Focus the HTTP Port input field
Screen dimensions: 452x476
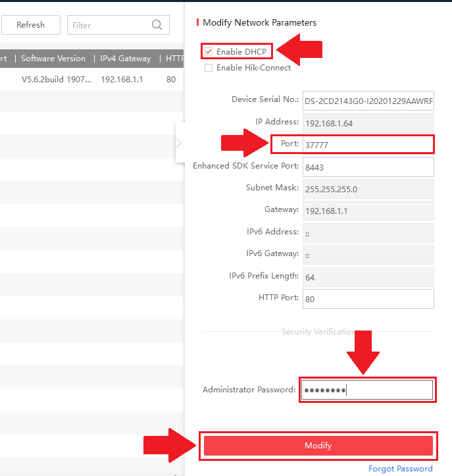[x=368, y=298]
